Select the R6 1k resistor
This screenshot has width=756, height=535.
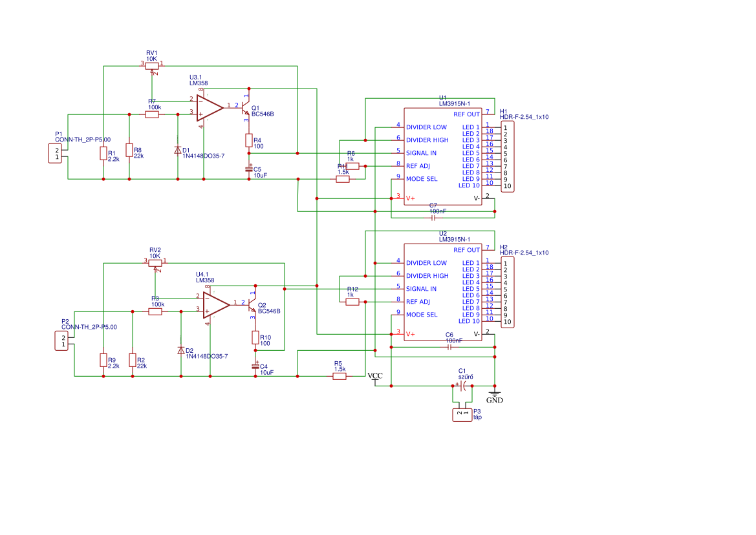(352, 166)
